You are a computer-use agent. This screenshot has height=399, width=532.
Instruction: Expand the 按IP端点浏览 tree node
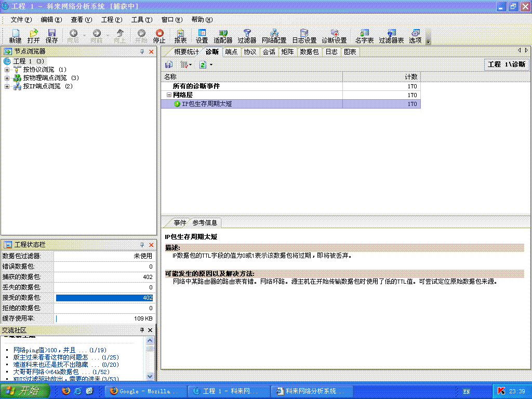pyautogui.click(x=7, y=86)
